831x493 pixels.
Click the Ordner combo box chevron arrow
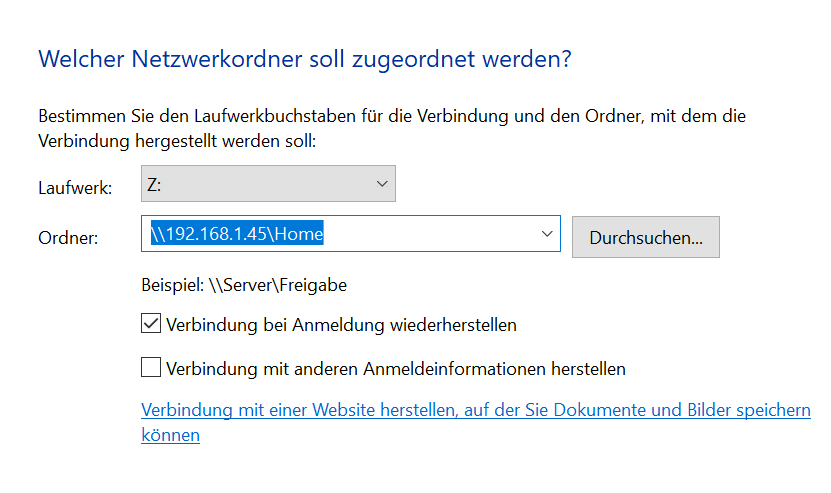(546, 234)
